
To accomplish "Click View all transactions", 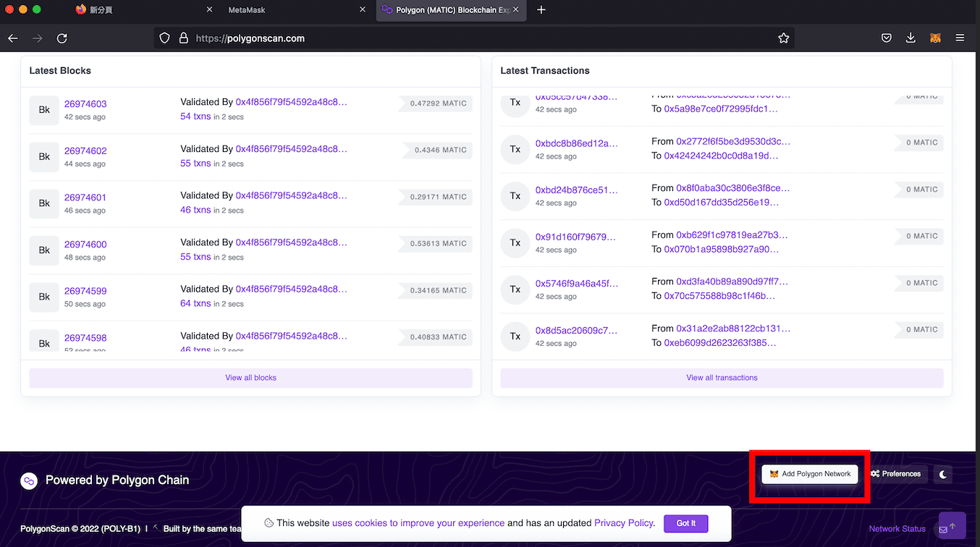I will click(722, 378).
